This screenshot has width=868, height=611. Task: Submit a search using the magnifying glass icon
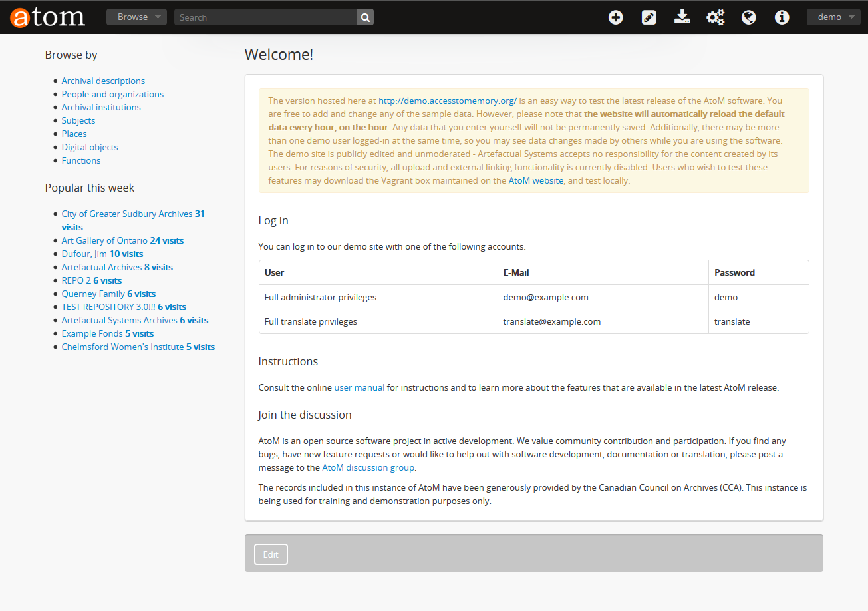pos(364,17)
